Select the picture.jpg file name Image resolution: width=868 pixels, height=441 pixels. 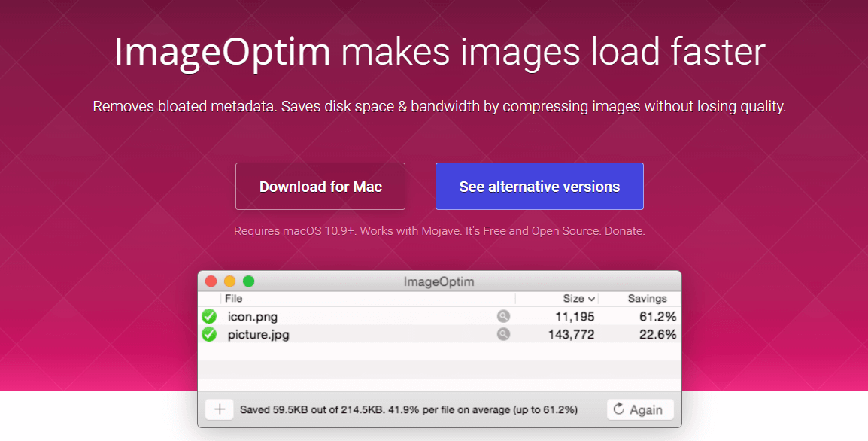click(x=259, y=335)
